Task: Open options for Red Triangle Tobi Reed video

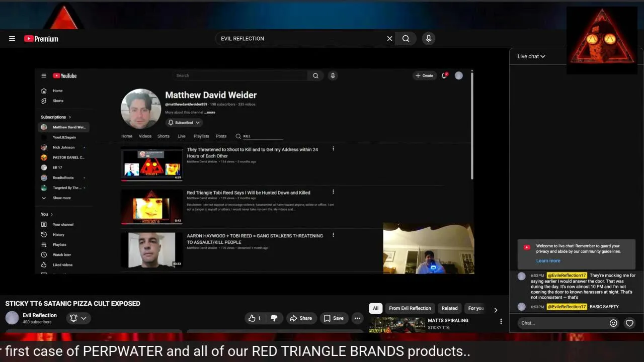Action: (333, 192)
